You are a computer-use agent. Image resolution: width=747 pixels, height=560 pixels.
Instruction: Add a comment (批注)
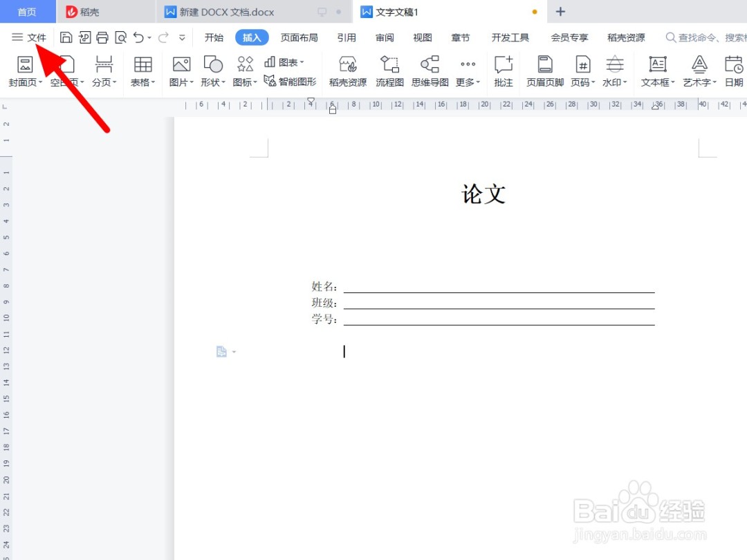[503, 71]
